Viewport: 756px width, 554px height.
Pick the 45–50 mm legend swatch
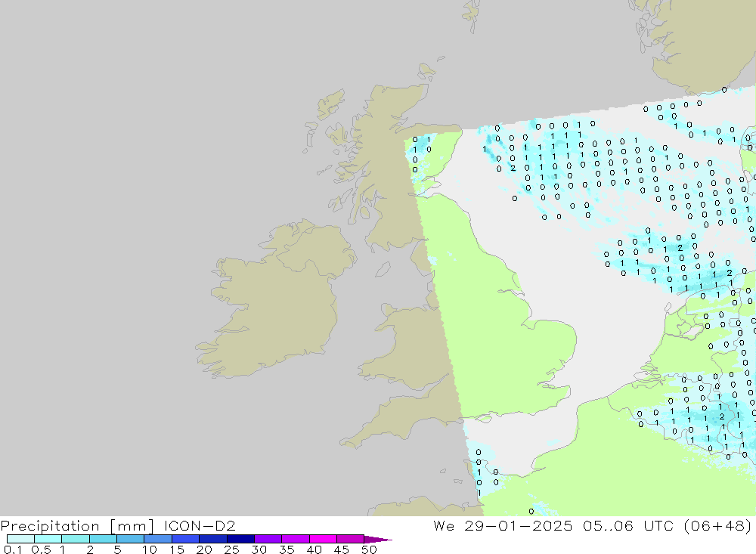click(x=351, y=539)
